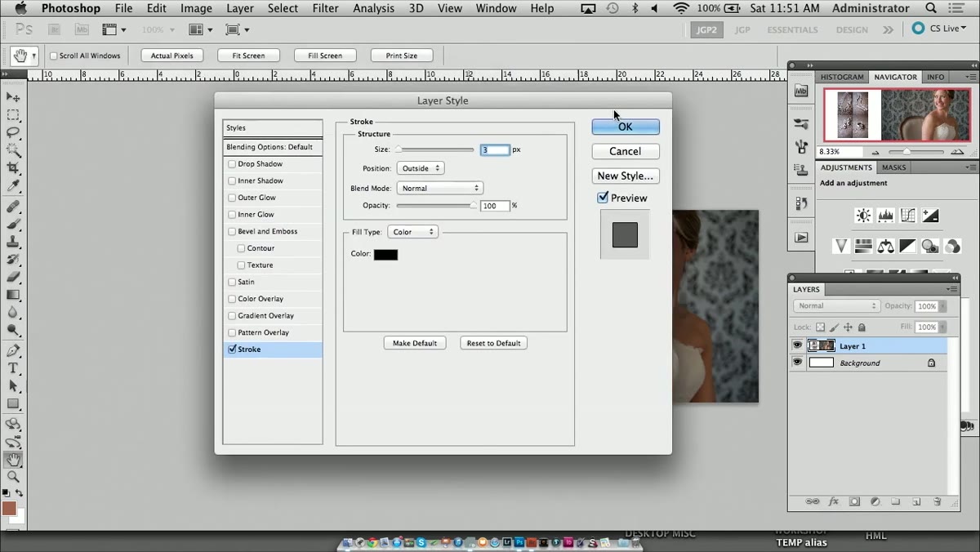This screenshot has height=552, width=980.
Task: Open the stroke Position dropdown
Action: pos(420,168)
